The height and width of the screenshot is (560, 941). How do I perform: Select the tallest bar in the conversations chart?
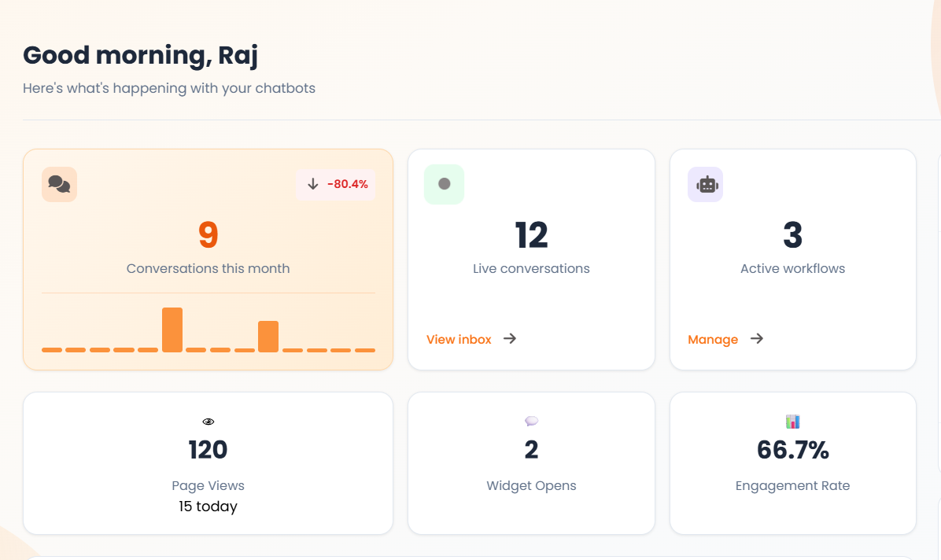pyautogui.click(x=173, y=329)
